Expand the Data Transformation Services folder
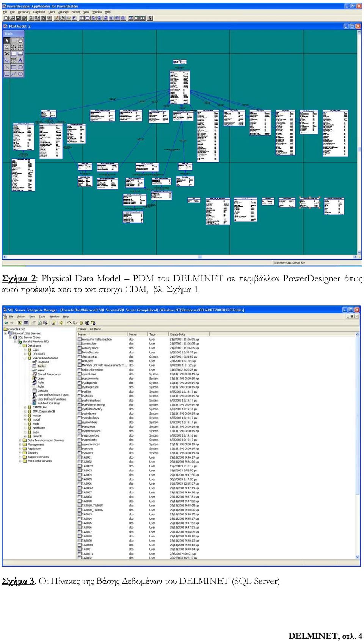This screenshot has width=364, height=641. coord(20,440)
